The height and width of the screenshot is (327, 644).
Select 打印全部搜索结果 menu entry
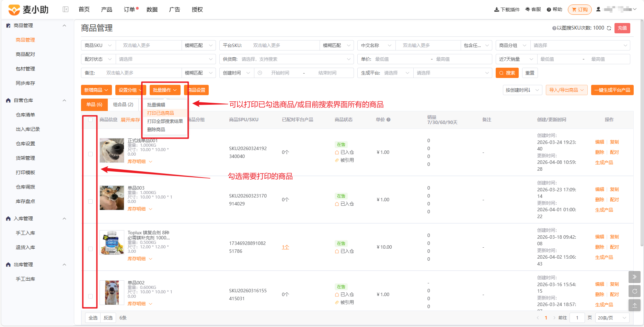click(165, 121)
